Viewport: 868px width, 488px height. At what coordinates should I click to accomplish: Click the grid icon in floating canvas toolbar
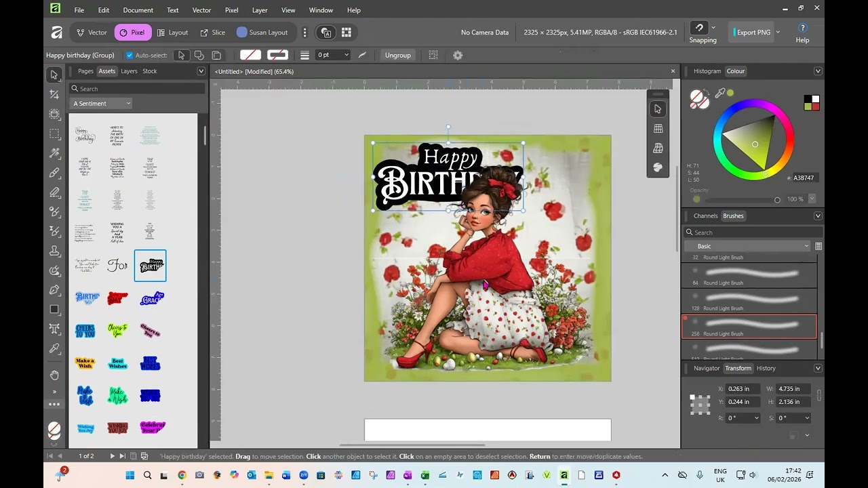pos(658,129)
